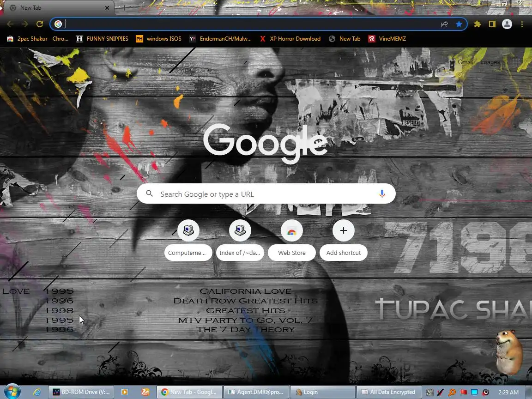Click the share page icon in address bar
This screenshot has height=399, width=532.
[444, 24]
